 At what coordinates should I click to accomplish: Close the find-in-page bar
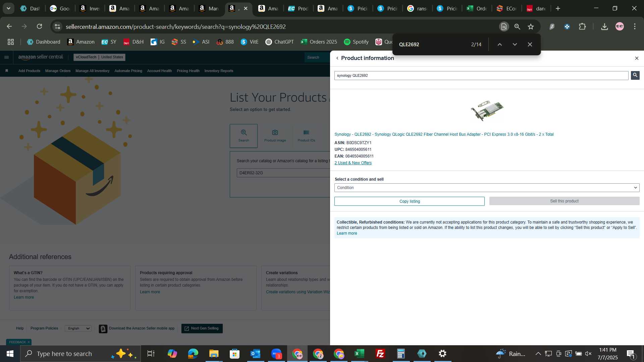click(x=530, y=44)
